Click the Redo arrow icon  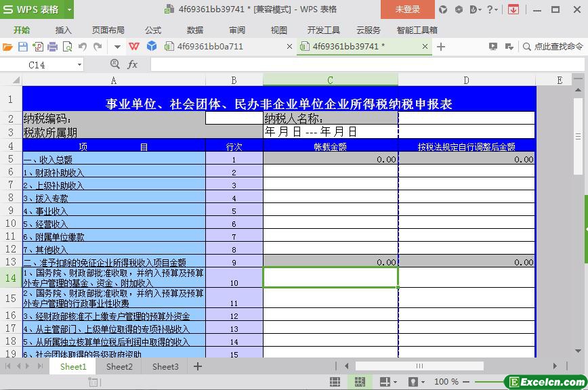pyautogui.click(x=98, y=47)
